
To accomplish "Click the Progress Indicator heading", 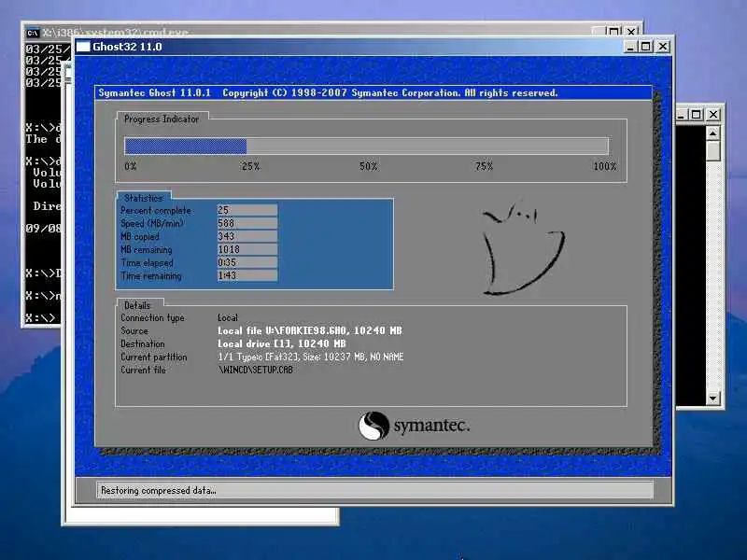I will coord(162,119).
